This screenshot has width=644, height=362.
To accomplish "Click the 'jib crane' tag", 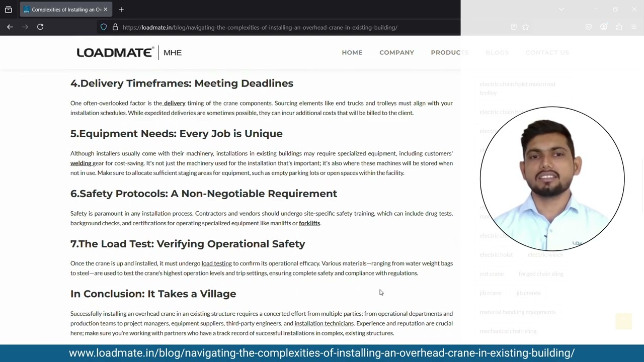I will pos(491,293).
